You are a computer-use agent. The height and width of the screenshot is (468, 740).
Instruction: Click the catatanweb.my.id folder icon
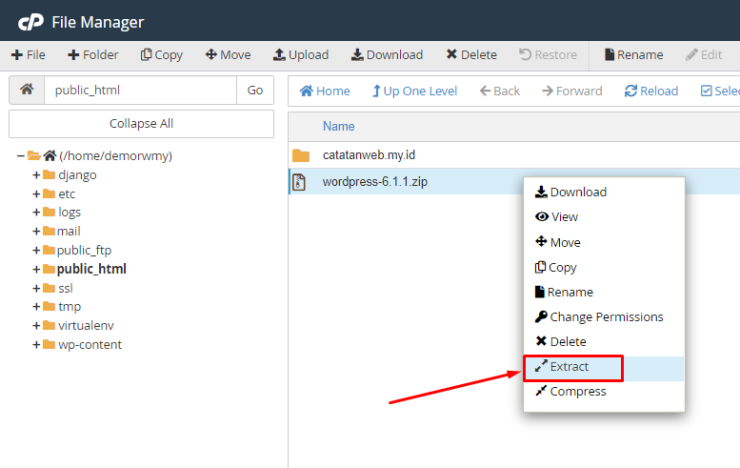click(x=301, y=155)
